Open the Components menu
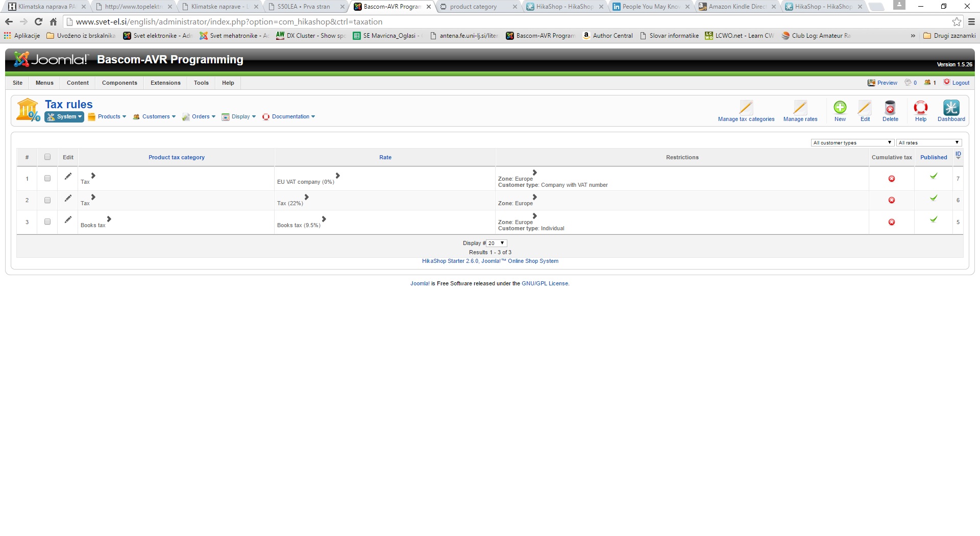The width and height of the screenshot is (980, 536). [x=119, y=83]
